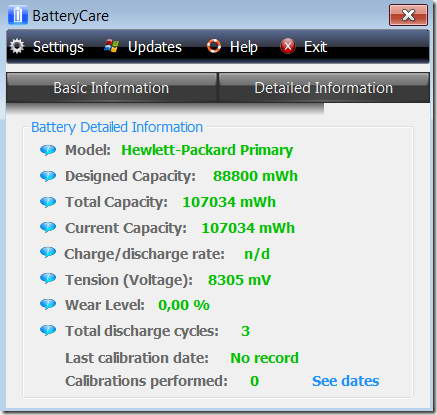Click the Wear Level: label

tap(105, 305)
